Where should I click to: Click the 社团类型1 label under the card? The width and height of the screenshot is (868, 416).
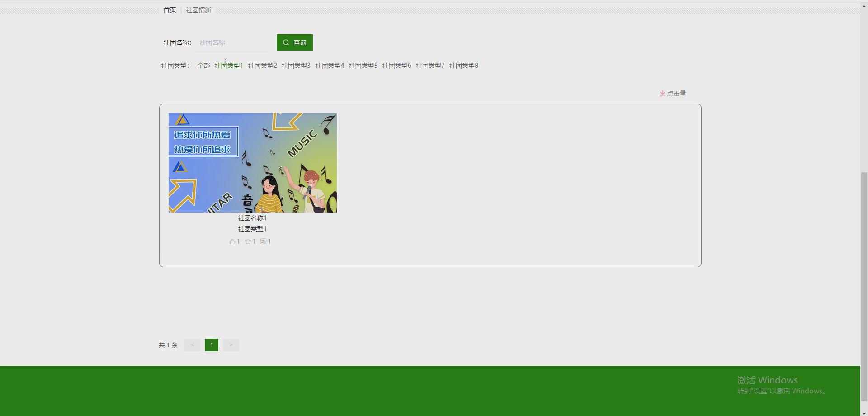(252, 229)
